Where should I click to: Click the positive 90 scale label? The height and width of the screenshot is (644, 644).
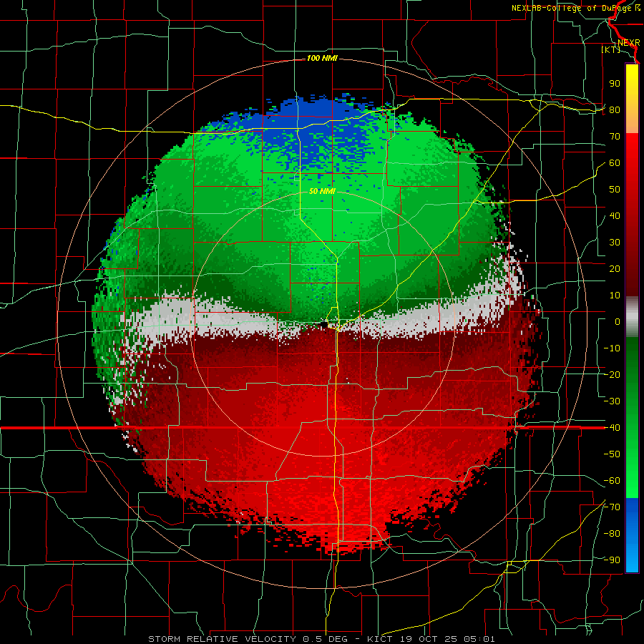click(x=615, y=84)
